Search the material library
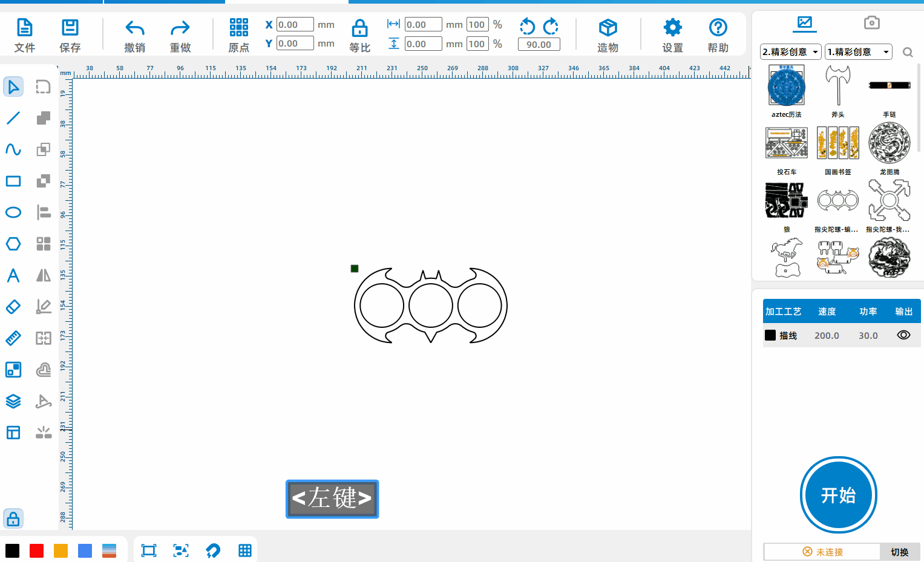This screenshot has width=924, height=562. tap(908, 52)
